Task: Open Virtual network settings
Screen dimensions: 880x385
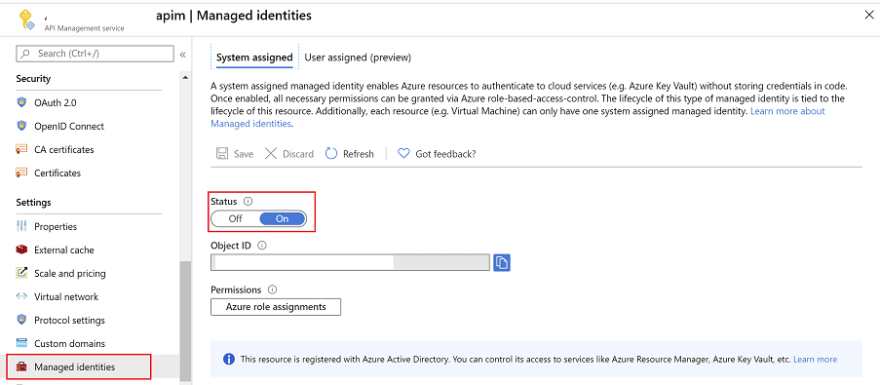Action: pyautogui.click(x=66, y=297)
